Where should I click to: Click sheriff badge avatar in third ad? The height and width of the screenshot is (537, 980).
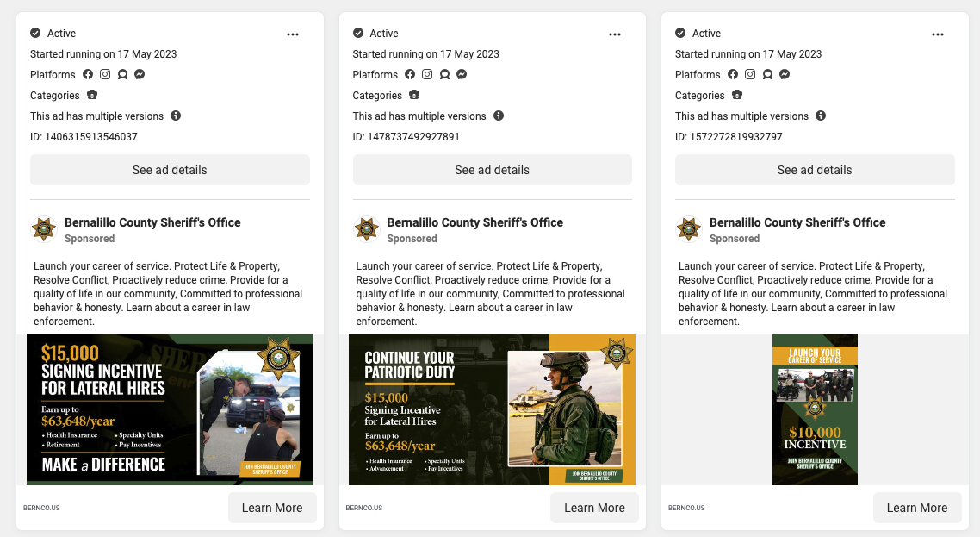(x=689, y=229)
